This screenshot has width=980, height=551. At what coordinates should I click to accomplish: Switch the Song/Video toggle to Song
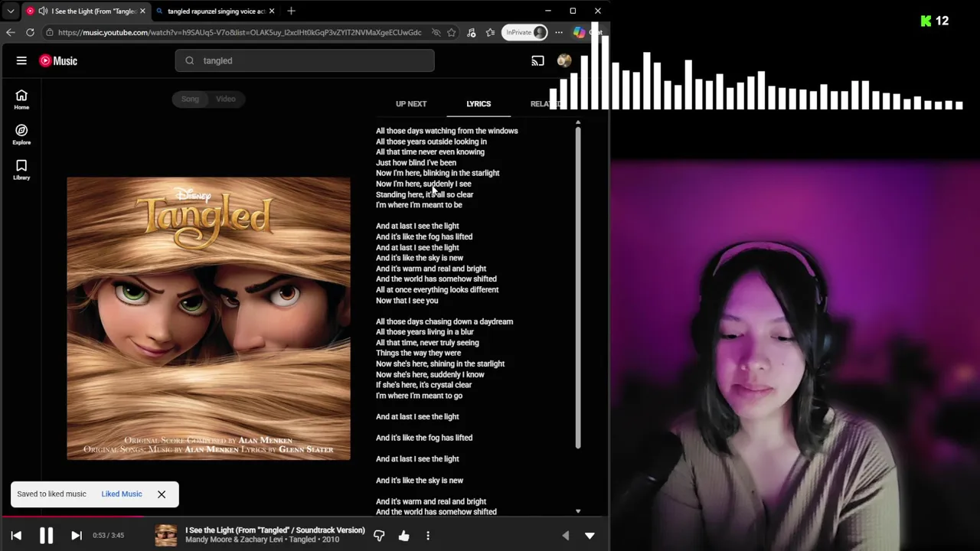190,99
